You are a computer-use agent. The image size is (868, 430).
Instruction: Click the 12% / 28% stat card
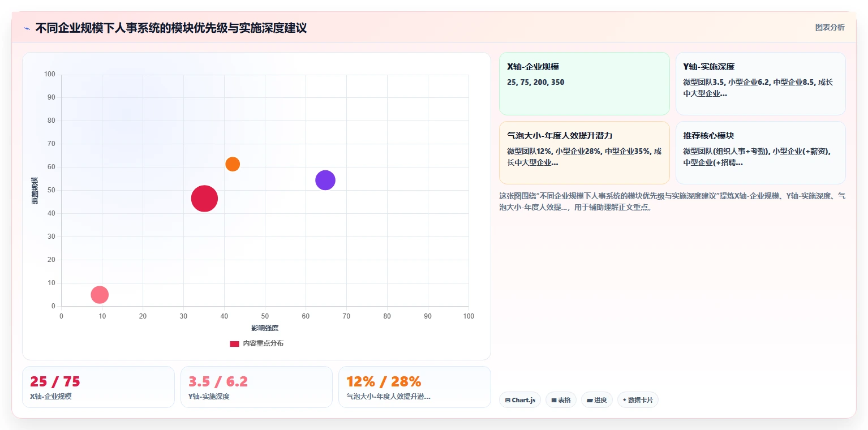(414, 387)
